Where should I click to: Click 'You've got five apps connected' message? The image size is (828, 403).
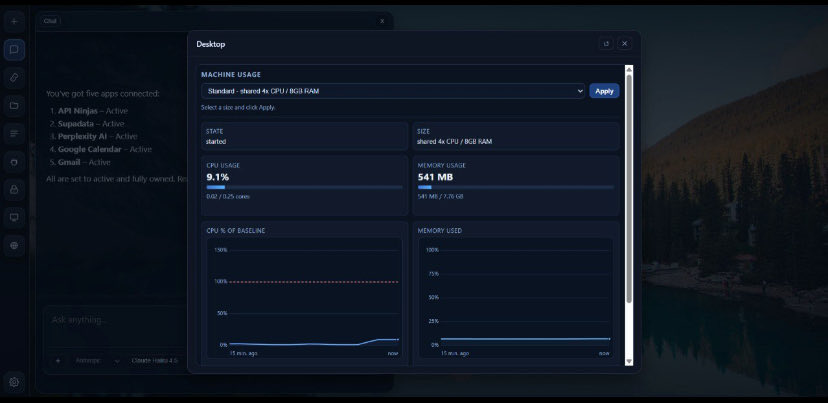point(102,93)
